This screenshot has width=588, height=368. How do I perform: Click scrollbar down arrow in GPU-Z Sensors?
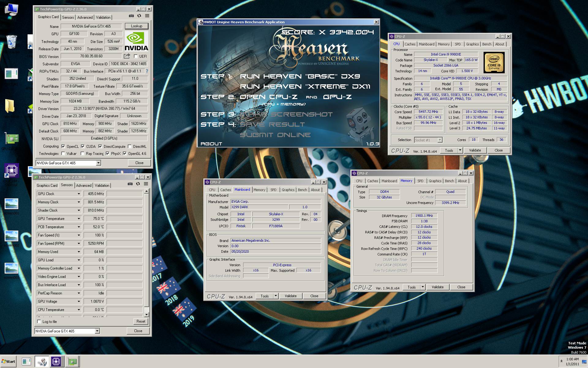click(146, 314)
